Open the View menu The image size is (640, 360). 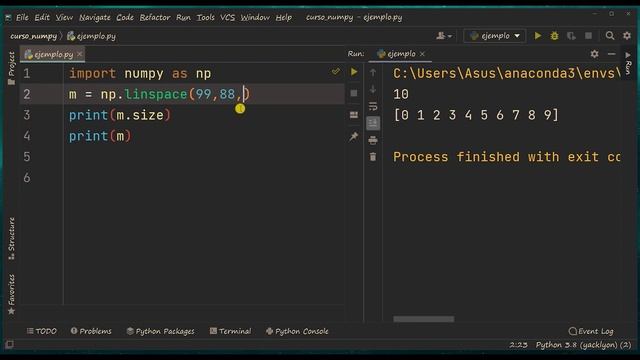(64, 18)
